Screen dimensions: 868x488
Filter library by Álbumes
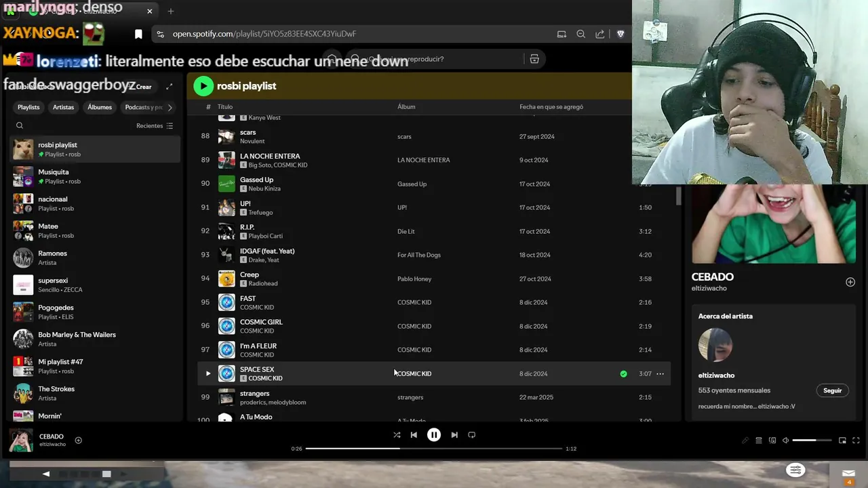click(100, 107)
